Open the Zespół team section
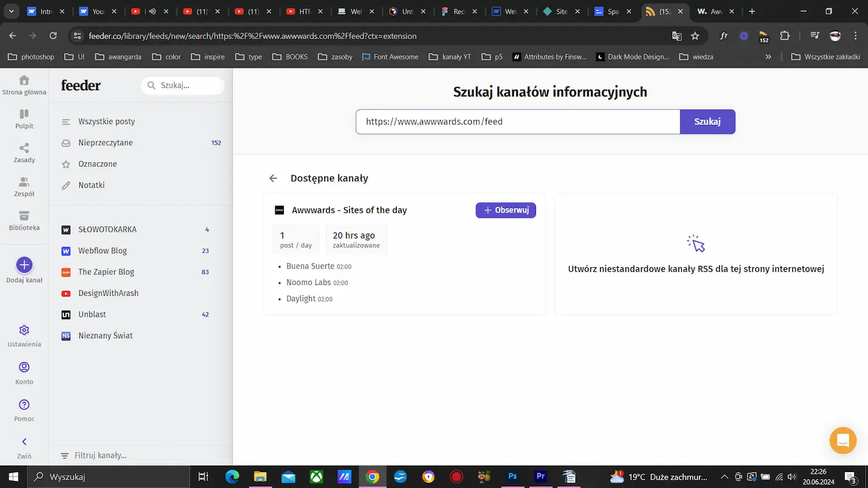This screenshot has height=488, width=868. pos(24,187)
